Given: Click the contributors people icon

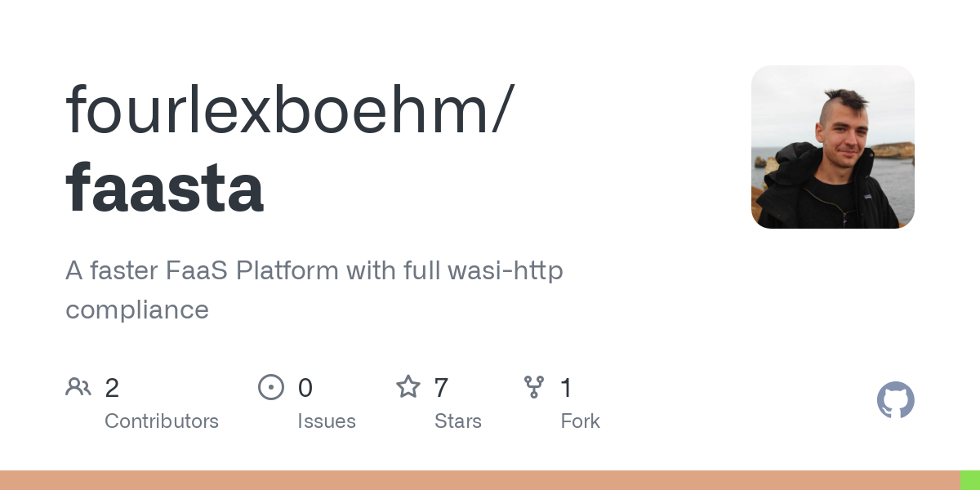Looking at the screenshot, I should (x=78, y=387).
